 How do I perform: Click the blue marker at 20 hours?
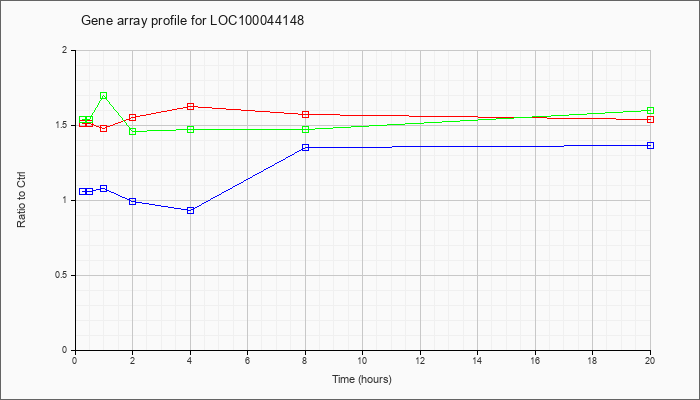point(650,146)
